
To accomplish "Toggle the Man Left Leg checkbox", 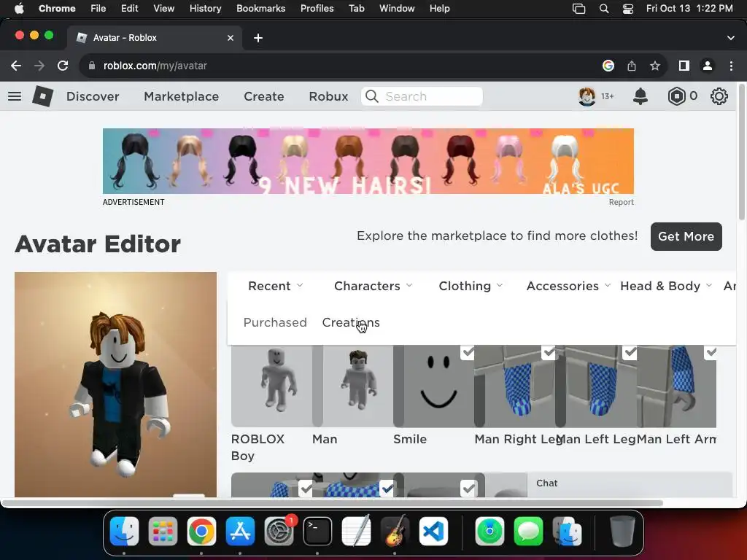I will pyautogui.click(x=630, y=352).
